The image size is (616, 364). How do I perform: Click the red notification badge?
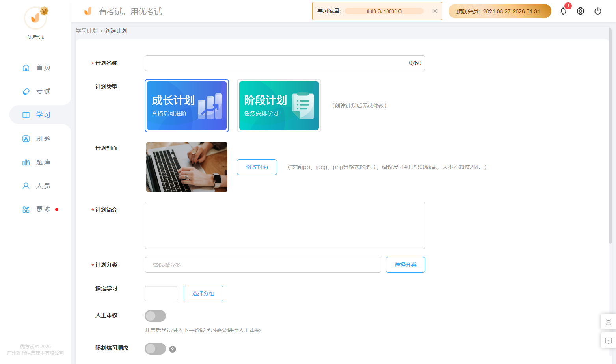tap(568, 6)
